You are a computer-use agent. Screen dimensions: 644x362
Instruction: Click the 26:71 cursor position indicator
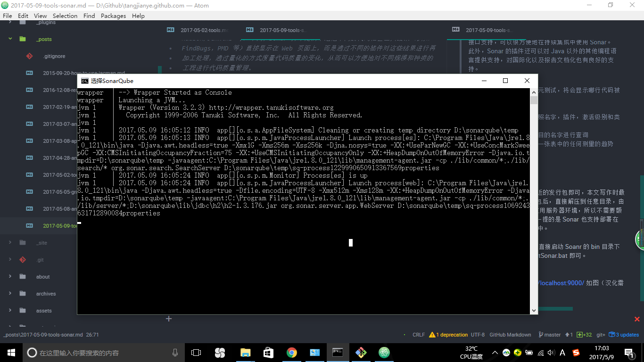(92, 335)
